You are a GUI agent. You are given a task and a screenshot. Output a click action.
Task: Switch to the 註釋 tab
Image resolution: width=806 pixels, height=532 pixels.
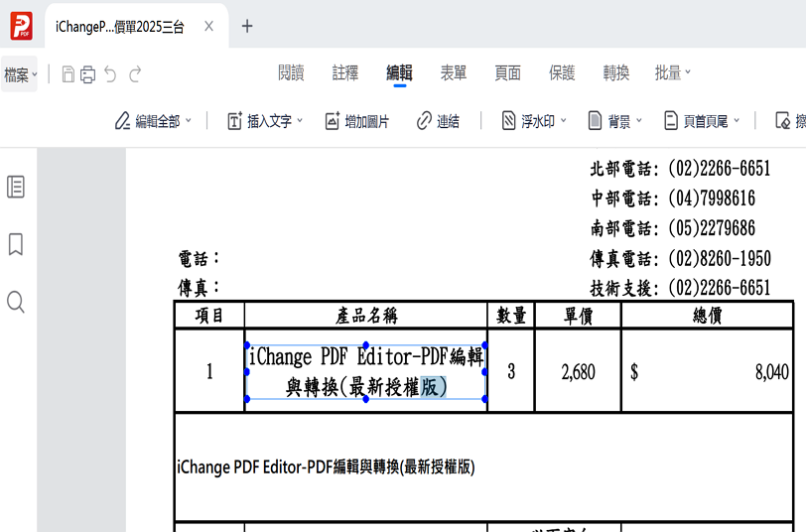pos(345,73)
